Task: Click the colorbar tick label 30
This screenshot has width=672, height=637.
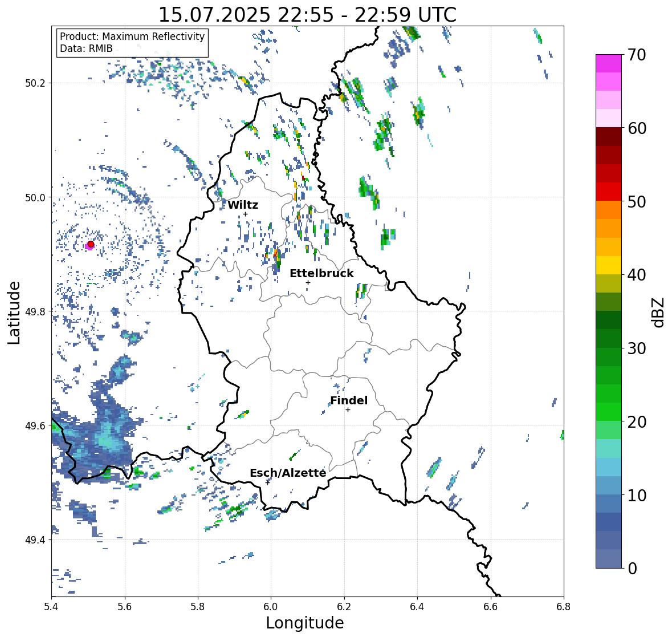Action: pyautogui.click(x=637, y=348)
